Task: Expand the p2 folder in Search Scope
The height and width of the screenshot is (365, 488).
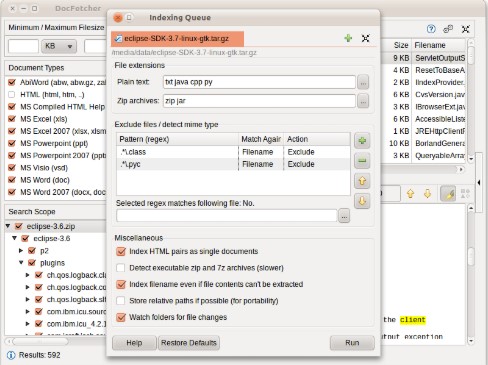Action: click(21, 251)
